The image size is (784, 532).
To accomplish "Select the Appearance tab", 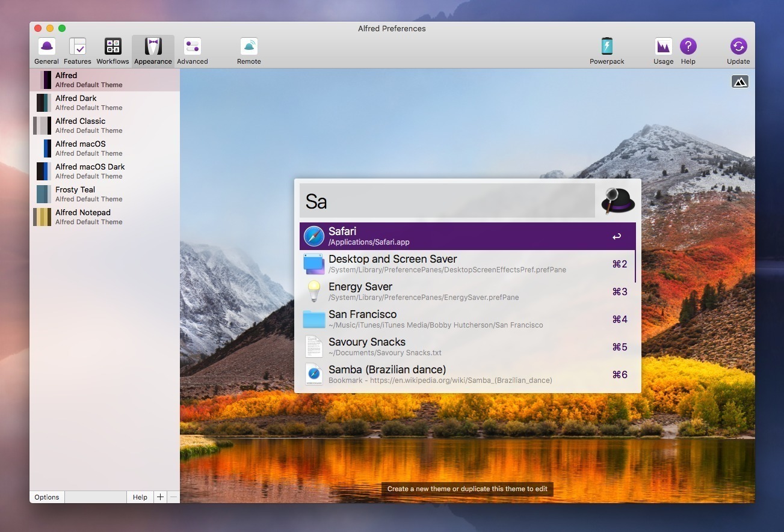I will click(153, 51).
